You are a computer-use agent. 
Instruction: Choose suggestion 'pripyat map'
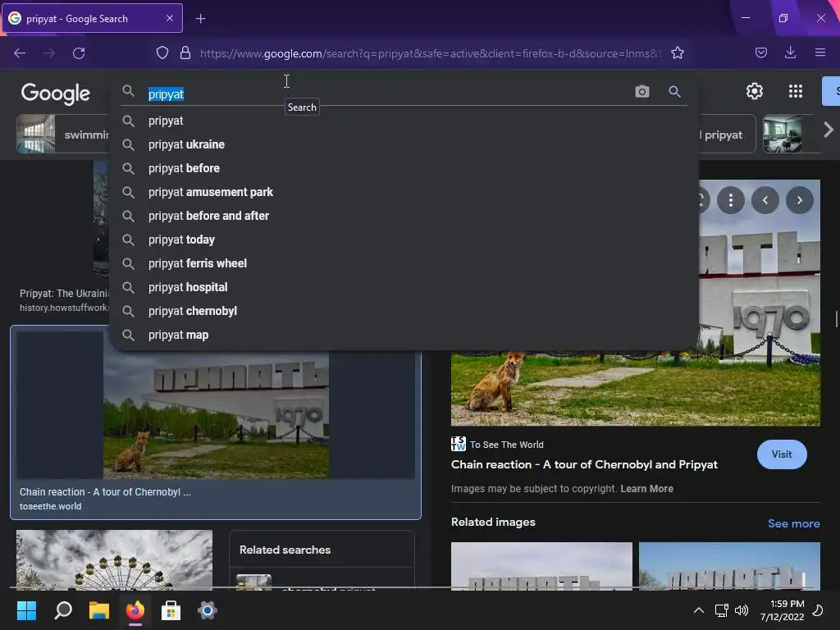tap(404, 335)
